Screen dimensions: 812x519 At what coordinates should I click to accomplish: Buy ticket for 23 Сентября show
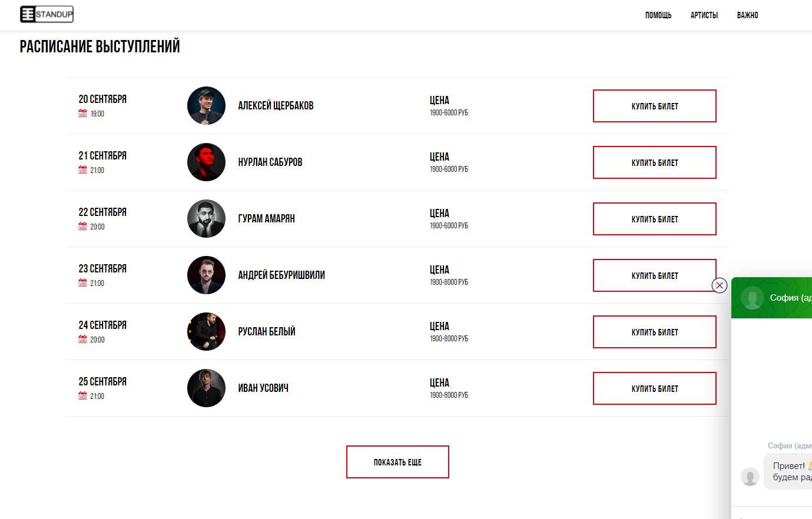(655, 275)
